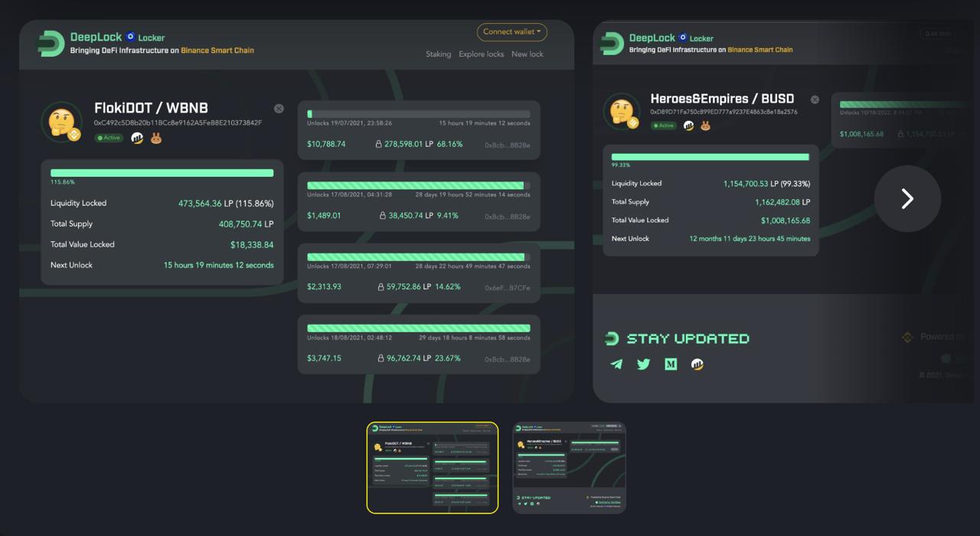The width and height of the screenshot is (980, 536).
Task: Open the New lock menu item
Action: (527, 54)
